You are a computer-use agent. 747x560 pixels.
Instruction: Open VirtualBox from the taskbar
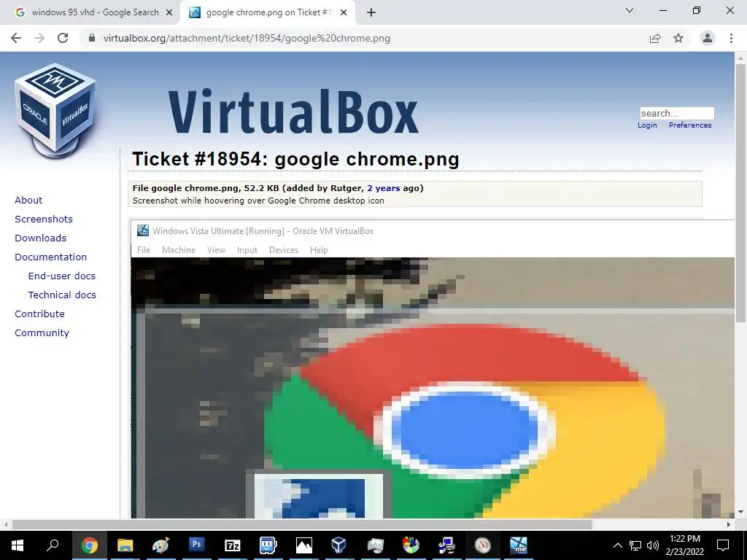[338, 545]
